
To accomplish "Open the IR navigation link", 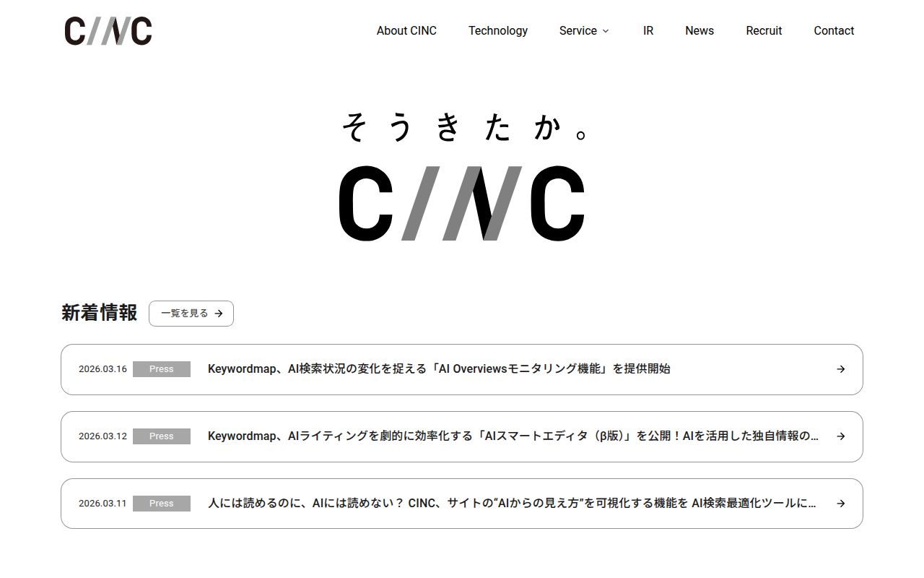I will 648,30.
